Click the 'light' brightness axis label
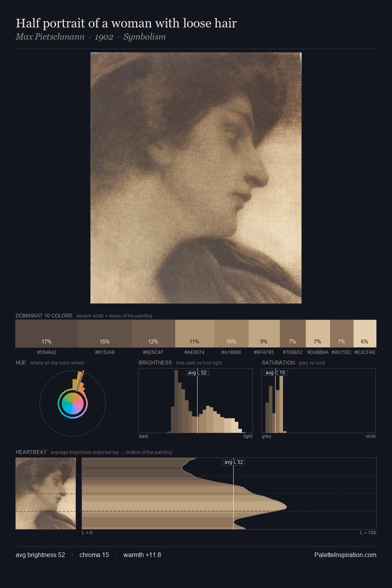Screen dimensions: 392x588 coord(248,436)
